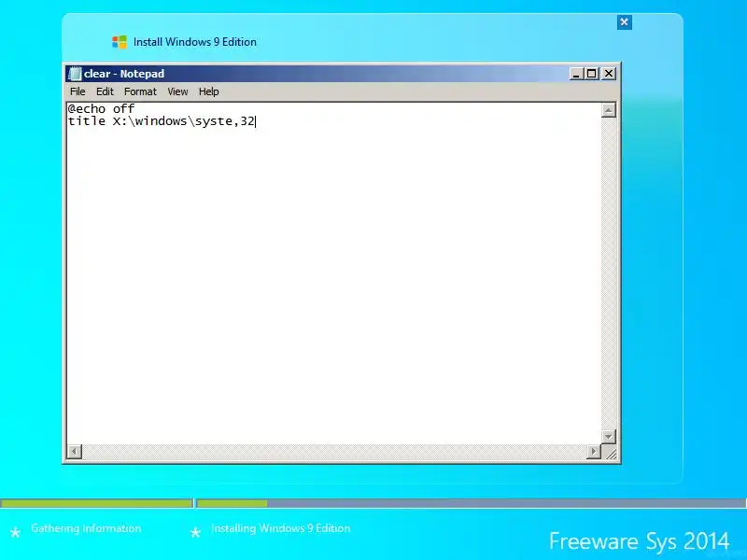Click the horizontal scrollbar right arrow
The image size is (747, 560).
coord(594,452)
